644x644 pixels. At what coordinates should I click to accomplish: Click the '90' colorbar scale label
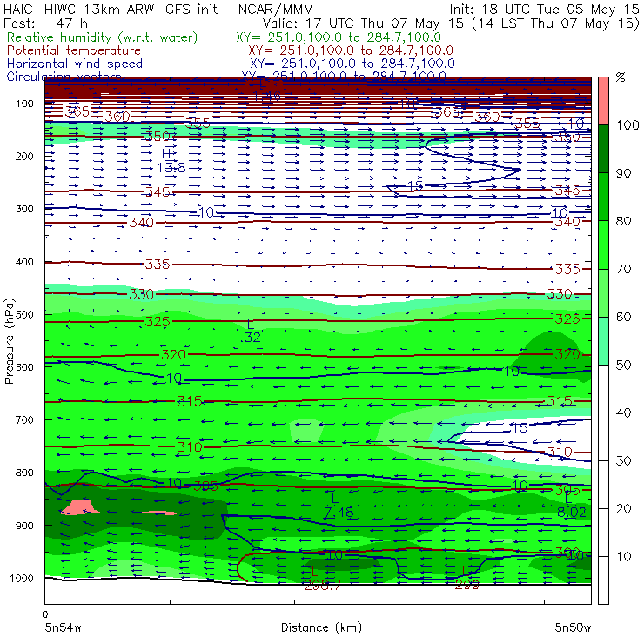tap(624, 173)
